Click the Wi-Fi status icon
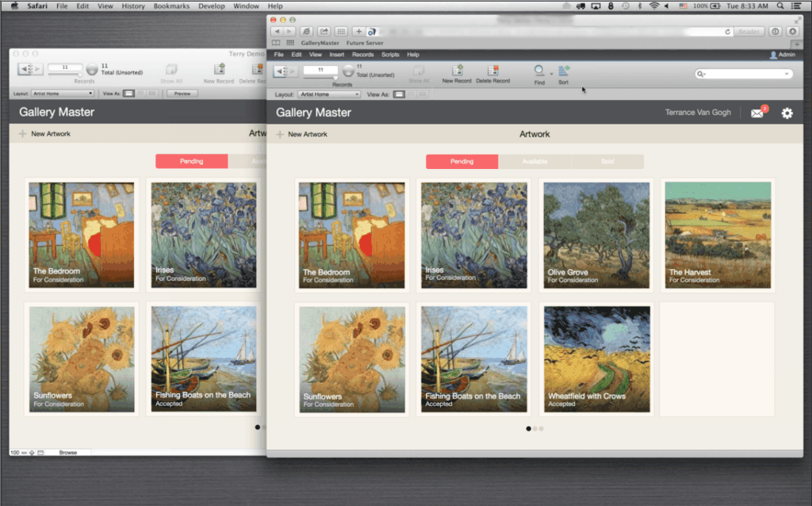This screenshot has height=506, width=812. click(x=654, y=6)
